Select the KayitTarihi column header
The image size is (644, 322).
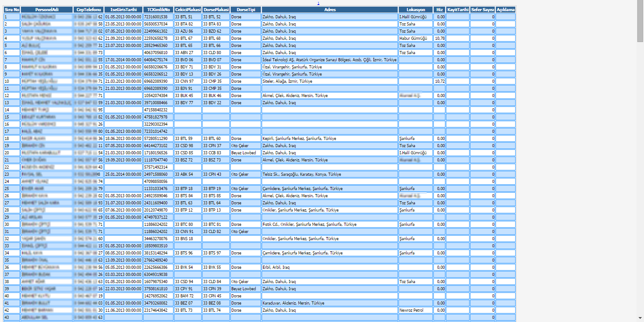point(458,10)
